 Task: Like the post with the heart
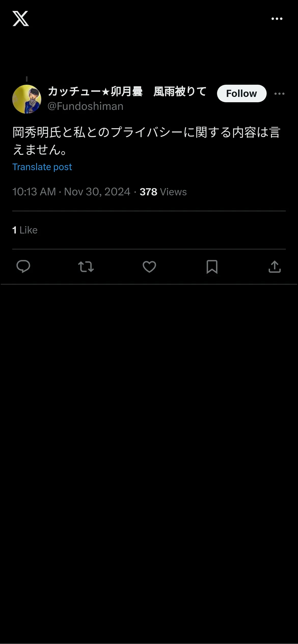[149, 267]
